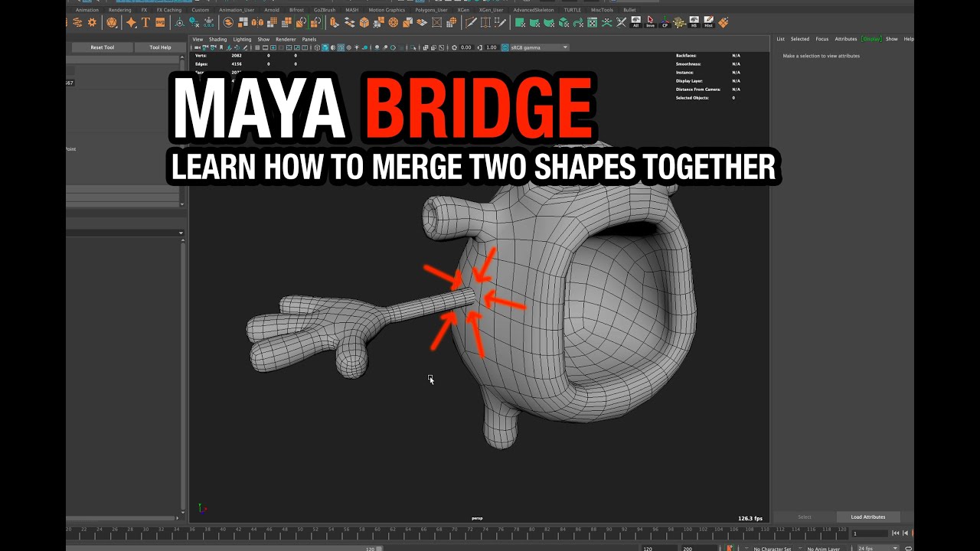Click the 'HS' shelf icon
Screen dimensions: 980x551
(694, 22)
